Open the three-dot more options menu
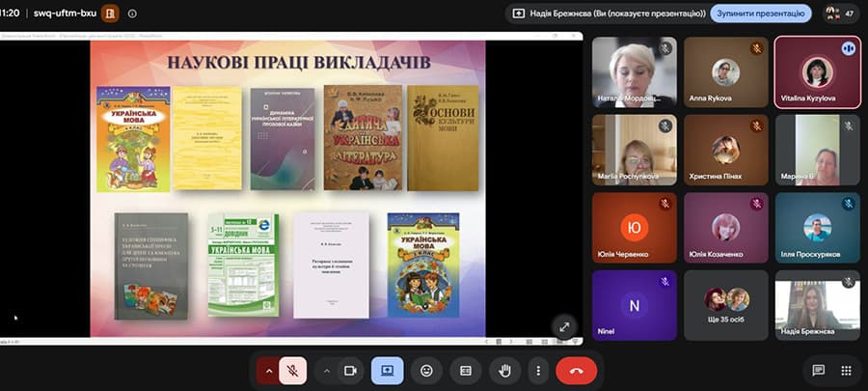The height and width of the screenshot is (391, 868). click(x=538, y=371)
